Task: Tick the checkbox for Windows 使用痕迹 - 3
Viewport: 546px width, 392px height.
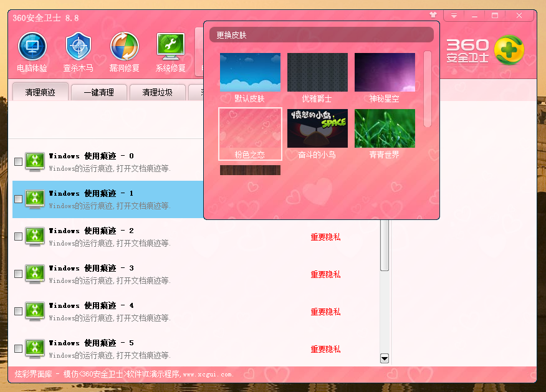Action: coord(19,274)
